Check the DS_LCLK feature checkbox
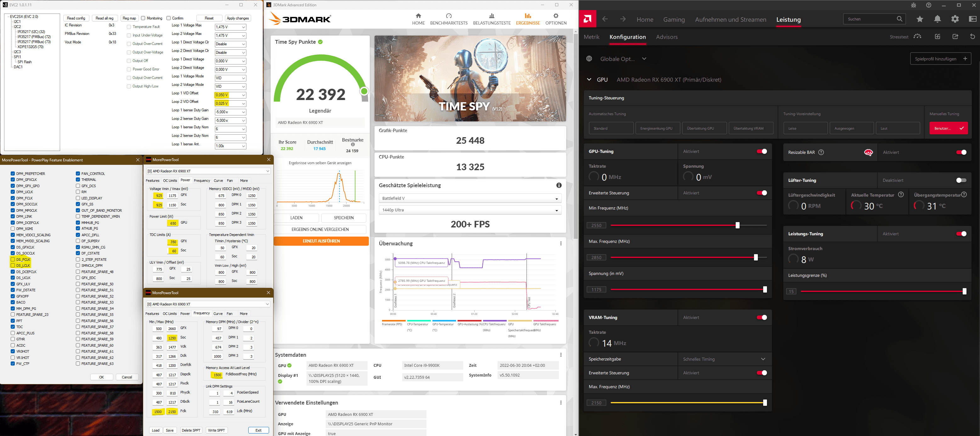The height and width of the screenshot is (436, 980). pyautogui.click(x=13, y=265)
